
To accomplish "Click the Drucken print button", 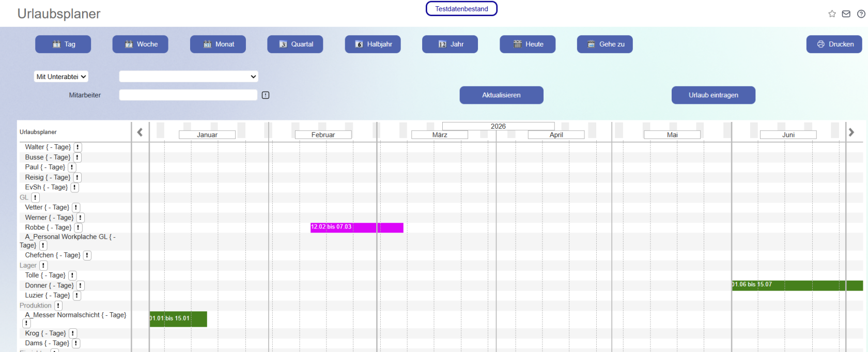I will tap(834, 44).
